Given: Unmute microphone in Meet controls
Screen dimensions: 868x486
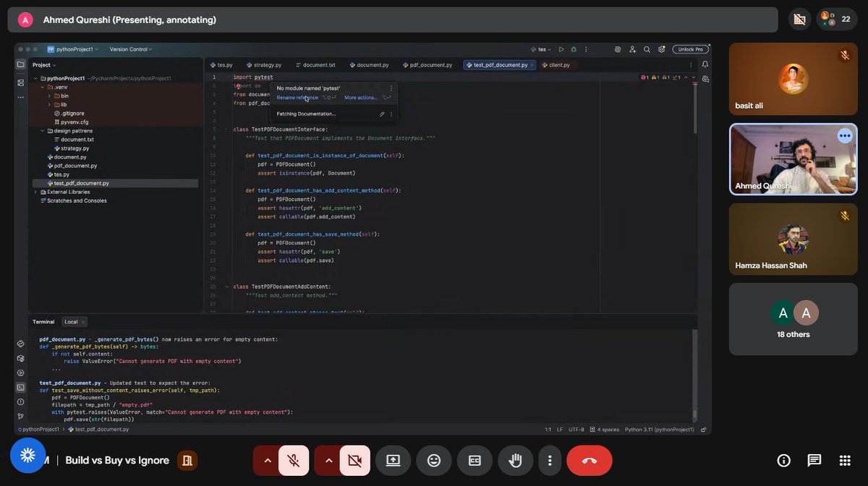Looking at the screenshot, I should tap(294, 461).
